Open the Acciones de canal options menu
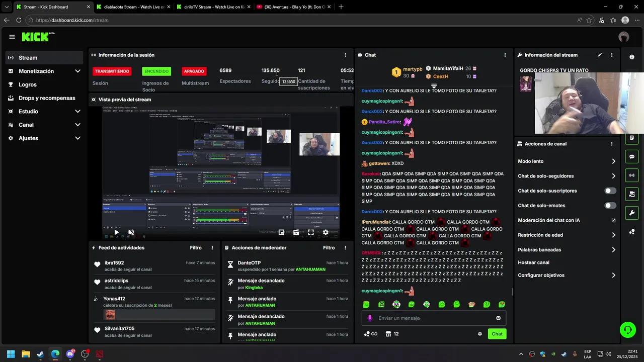The image size is (644, 362). coord(612,144)
